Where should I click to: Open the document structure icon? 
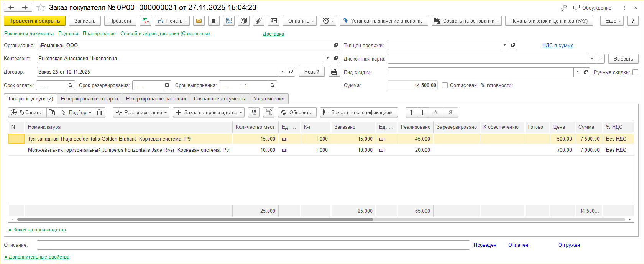[229, 21]
